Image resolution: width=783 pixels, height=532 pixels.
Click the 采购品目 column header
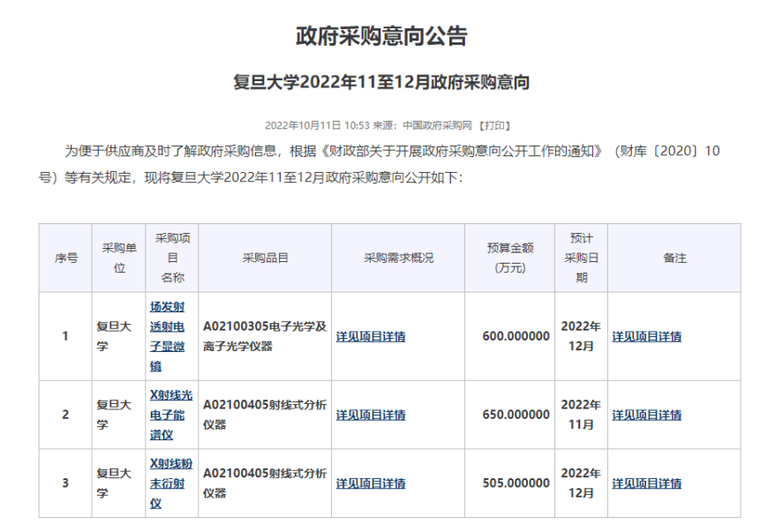265,258
